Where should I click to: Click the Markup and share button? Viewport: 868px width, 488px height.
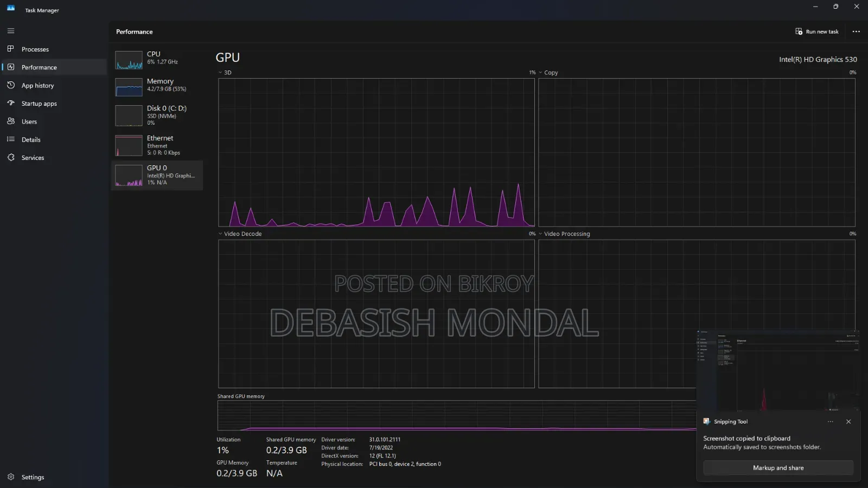[x=778, y=468]
